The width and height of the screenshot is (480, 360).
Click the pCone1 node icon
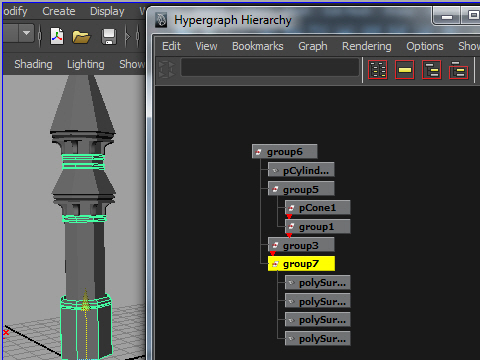click(x=291, y=208)
